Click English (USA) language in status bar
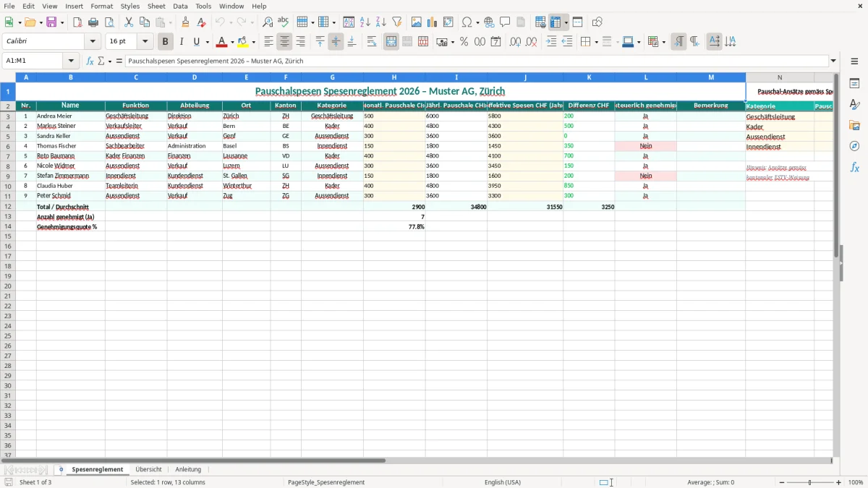This screenshot has height=488, width=868. tap(502, 482)
